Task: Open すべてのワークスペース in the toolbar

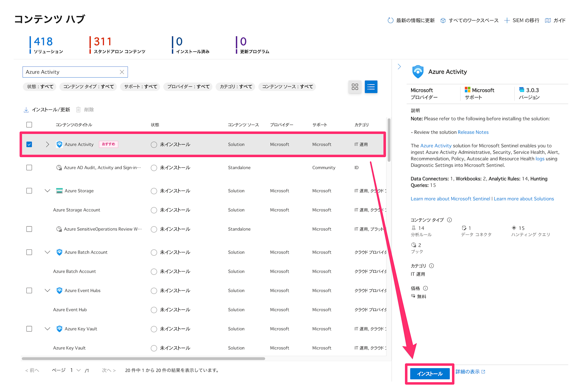Action: pyautogui.click(x=469, y=20)
